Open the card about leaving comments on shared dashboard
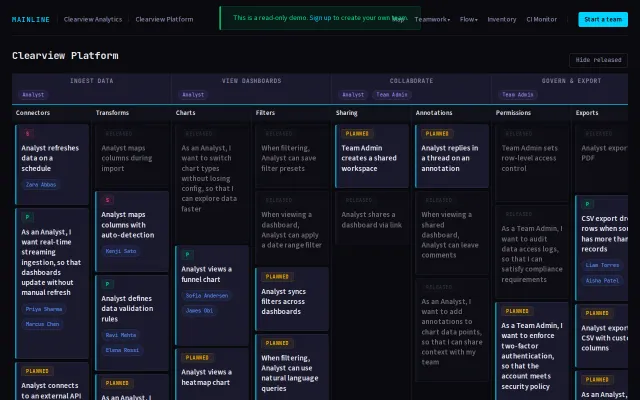Viewport: 640px width, 400px height. 452,233
